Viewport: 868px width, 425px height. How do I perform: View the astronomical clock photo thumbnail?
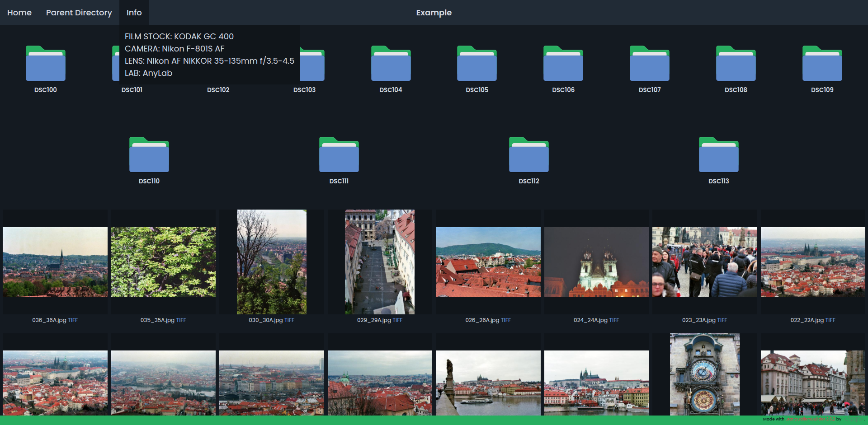click(704, 374)
